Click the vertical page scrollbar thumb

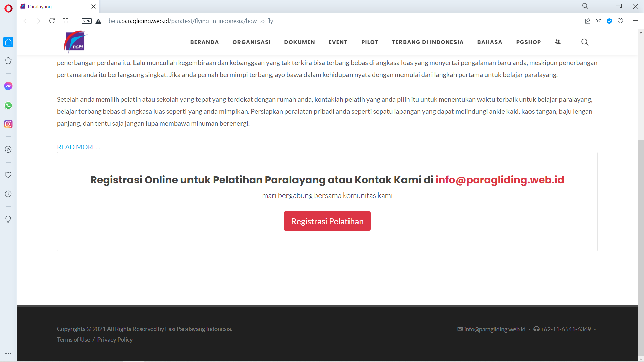click(x=641, y=248)
